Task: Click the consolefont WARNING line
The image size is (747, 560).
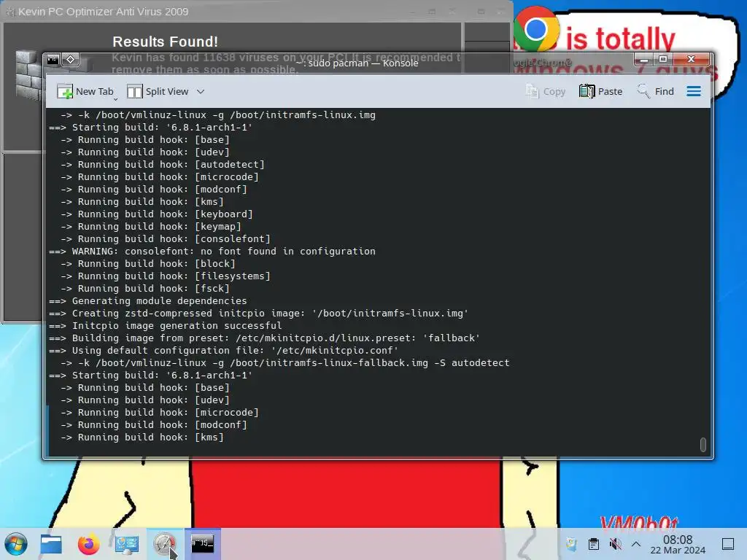Action: pyautogui.click(x=212, y=251)
